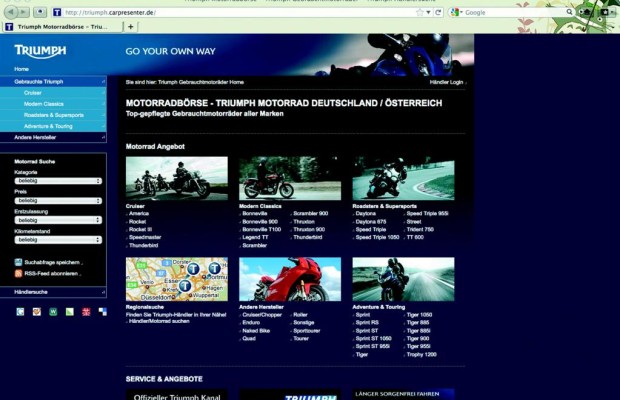Screen dimensions: 620x400
Task: Open the Sprint ST 1050 link
Action: [373, 339]
